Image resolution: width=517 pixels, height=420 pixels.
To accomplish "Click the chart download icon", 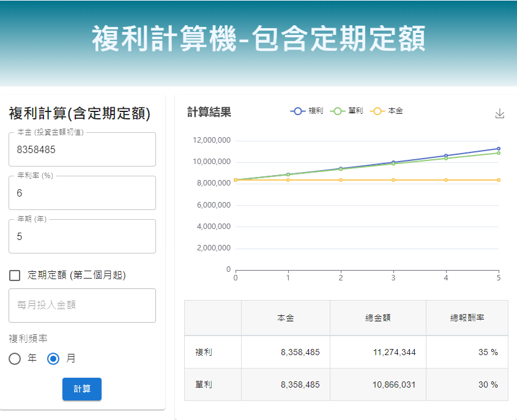I will [499, 113].
